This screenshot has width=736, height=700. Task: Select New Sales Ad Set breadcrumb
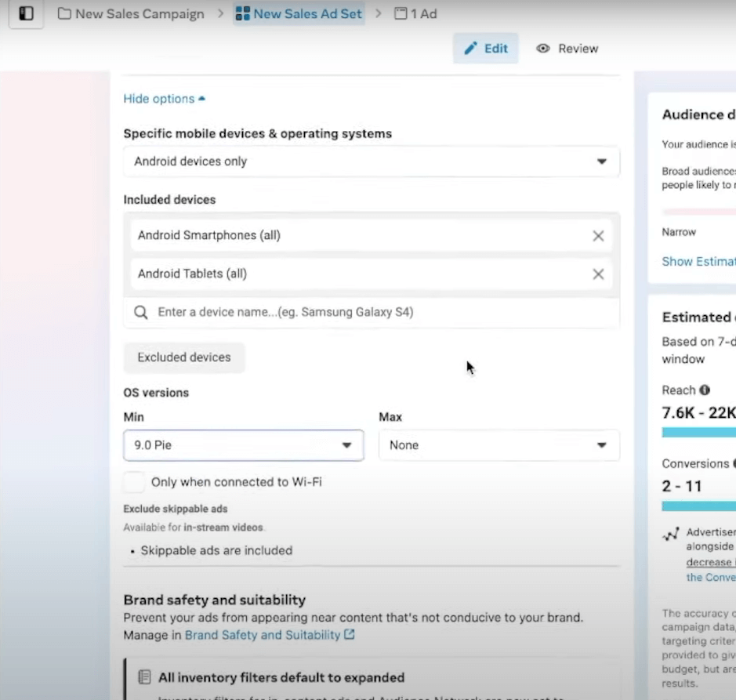[x=299, y=14]
